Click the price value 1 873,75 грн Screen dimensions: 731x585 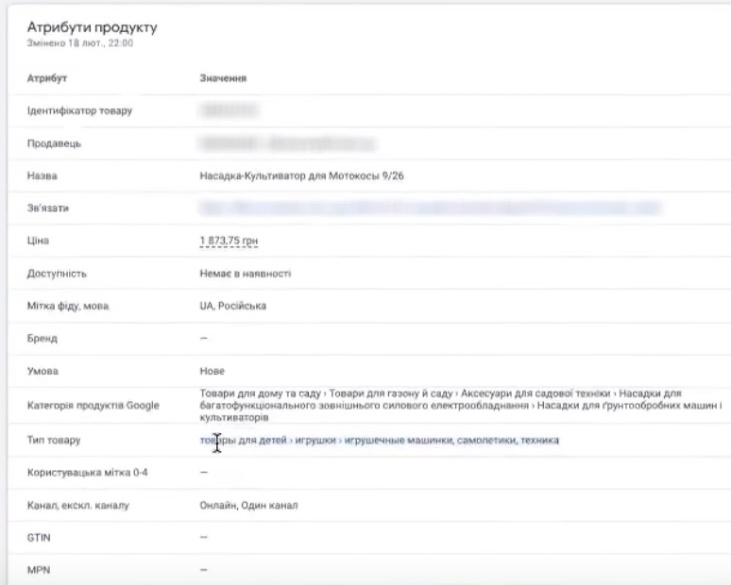tap(229, 242)
